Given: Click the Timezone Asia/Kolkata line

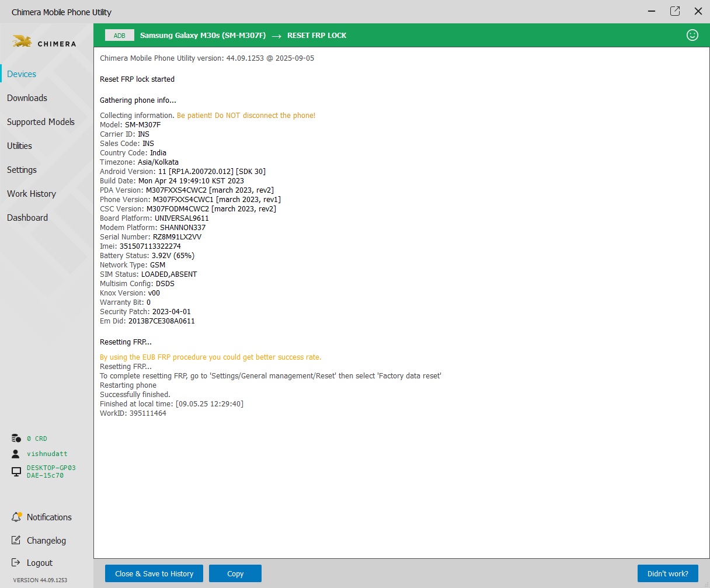Looking at the screenshot, I should click(x=139, y=162).
